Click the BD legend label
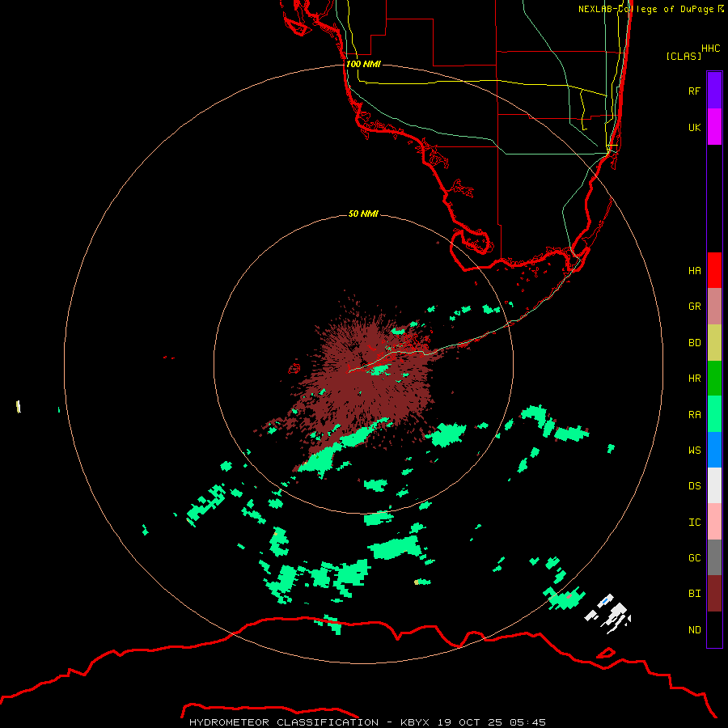The height and width of the screenshot is (728, 728). [694, 343]
